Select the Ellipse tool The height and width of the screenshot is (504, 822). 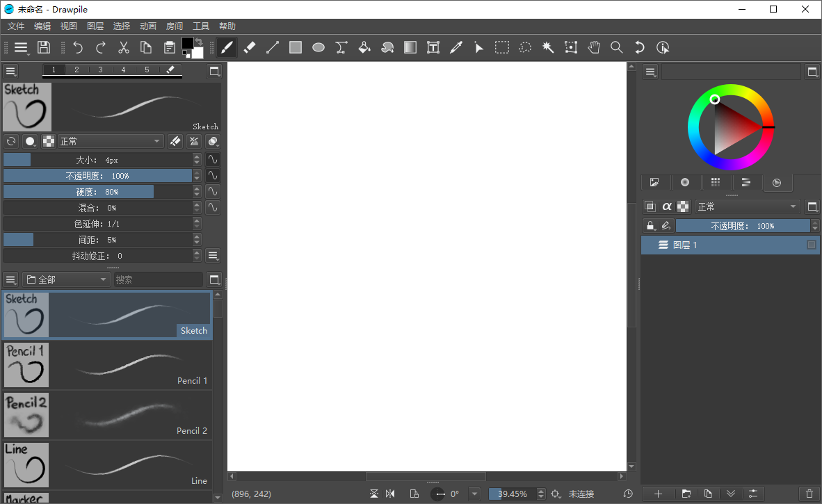(319, 48)
